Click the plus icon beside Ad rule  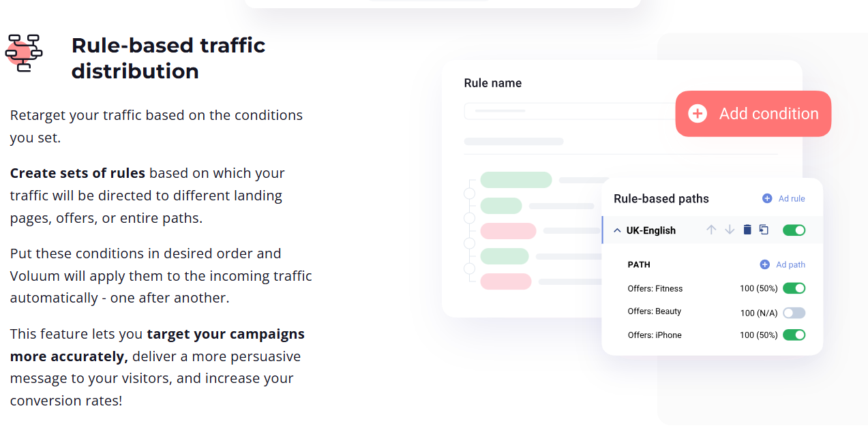pyautogui.click(x=767, y=198)
